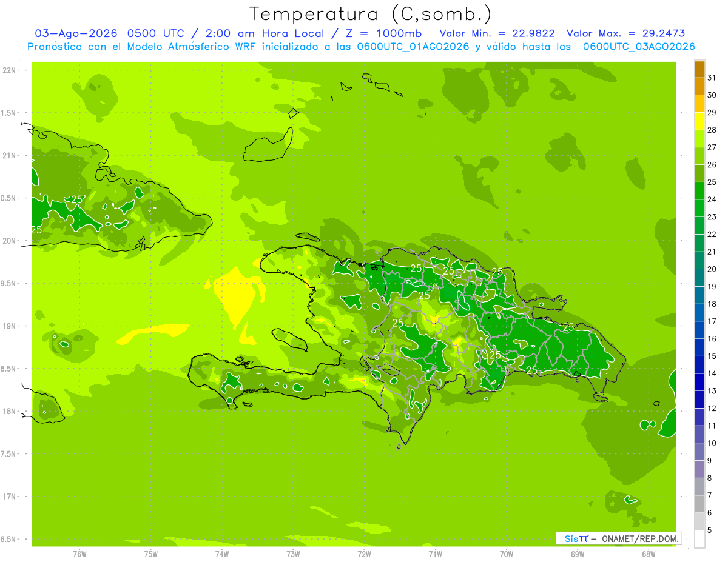The height and width of the screenshot is (562, 728).
Task: Click the color legend value "31"
Action: click(x=712, y=78)
